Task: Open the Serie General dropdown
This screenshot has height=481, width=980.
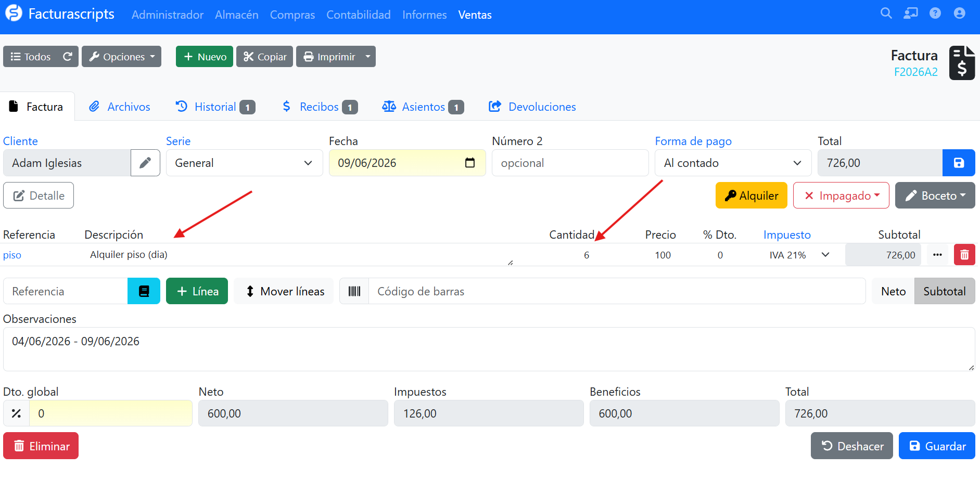Action: pos(245,163)
